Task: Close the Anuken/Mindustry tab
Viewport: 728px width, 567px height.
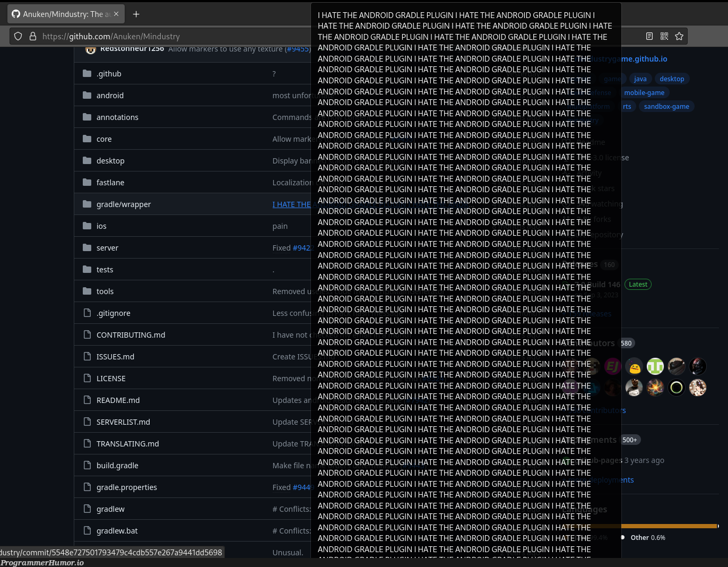Action: (x=116, y=14)
